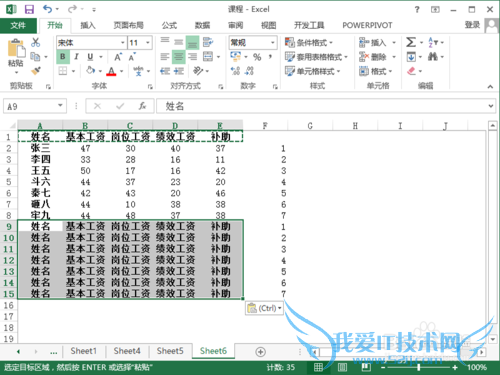The width and height of the screenshot is (500, 375).
Task: Click the Clear eraser icon
Action: 411,71
